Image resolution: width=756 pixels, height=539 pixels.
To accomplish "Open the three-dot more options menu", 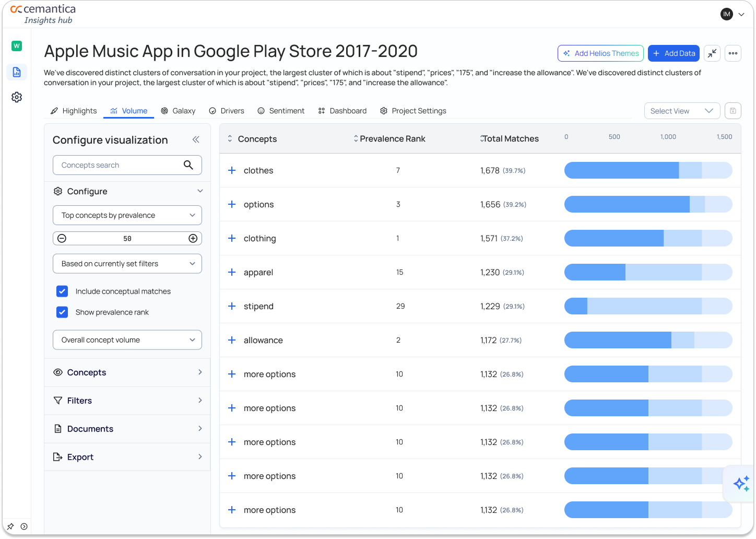I will point(733,53).
